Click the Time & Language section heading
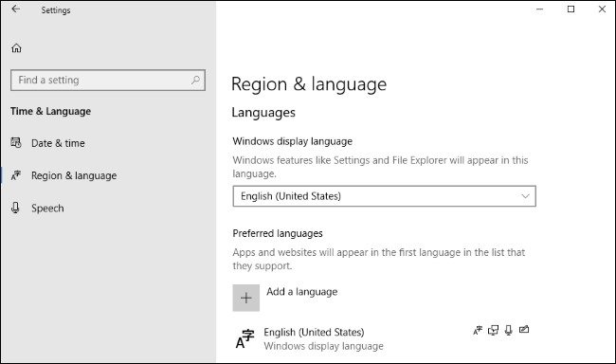This screenshot has width=616, height=364. tap(50, 111)
